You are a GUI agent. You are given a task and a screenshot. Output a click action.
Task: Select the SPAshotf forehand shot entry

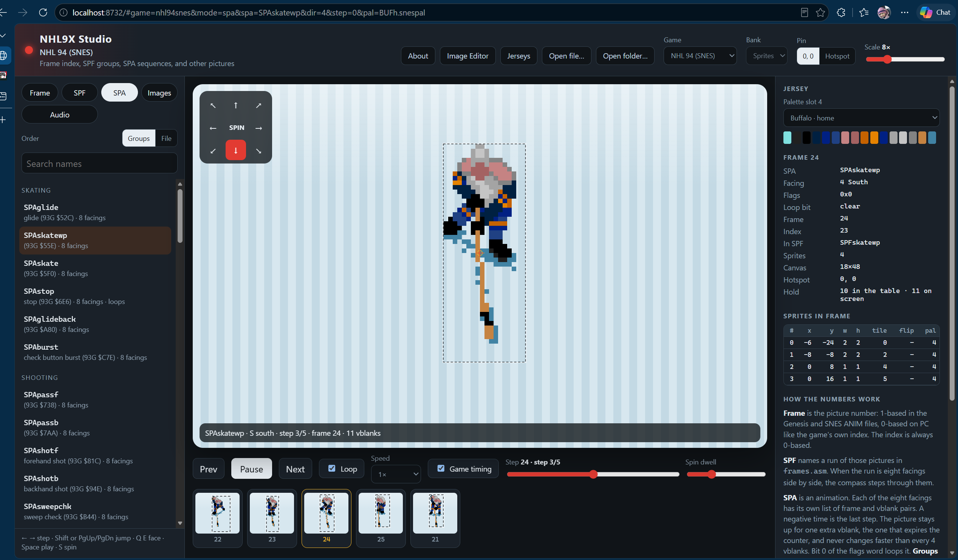[x=95, y=455]
